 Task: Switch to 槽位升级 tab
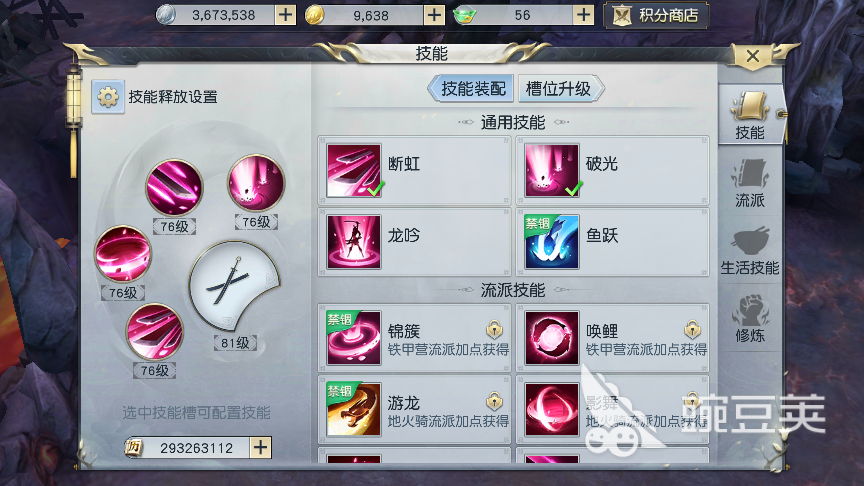[x=560, y=89]
